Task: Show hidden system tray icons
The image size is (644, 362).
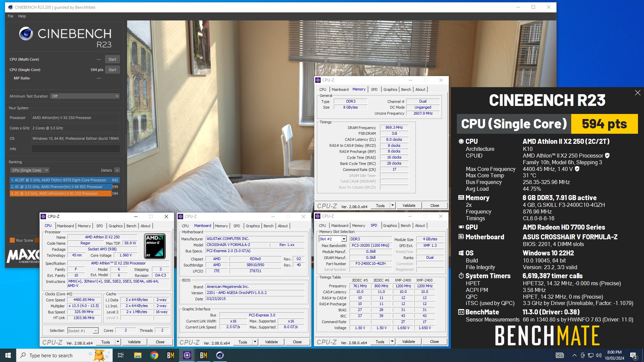Action: [x=574, y=355]
